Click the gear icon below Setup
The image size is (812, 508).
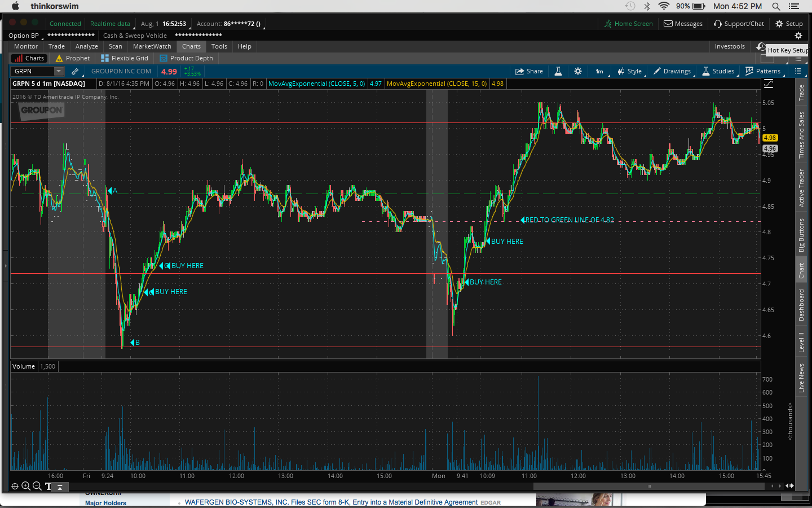(798, 36)
